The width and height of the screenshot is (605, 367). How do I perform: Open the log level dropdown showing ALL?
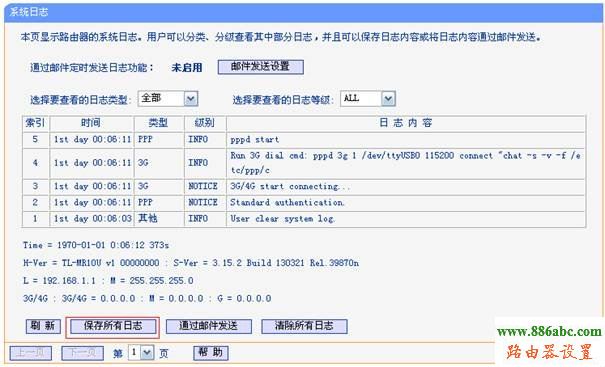[368, 99]
